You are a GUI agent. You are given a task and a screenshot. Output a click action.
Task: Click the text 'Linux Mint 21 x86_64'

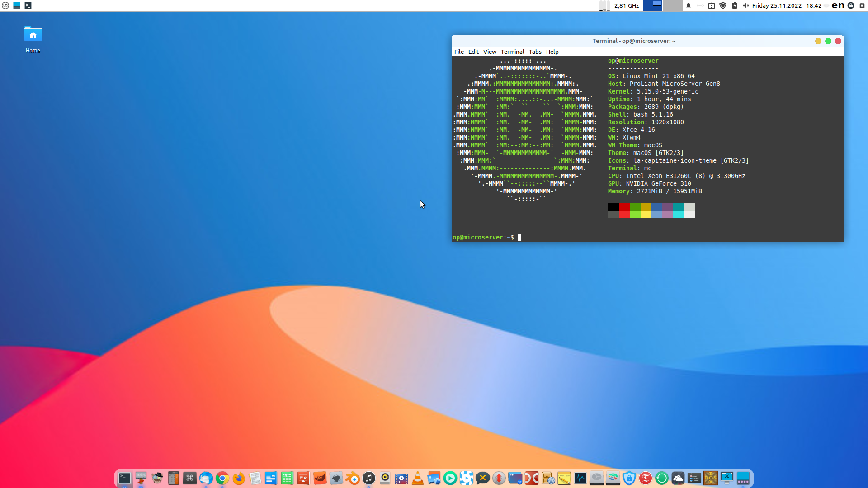(658, 76)
